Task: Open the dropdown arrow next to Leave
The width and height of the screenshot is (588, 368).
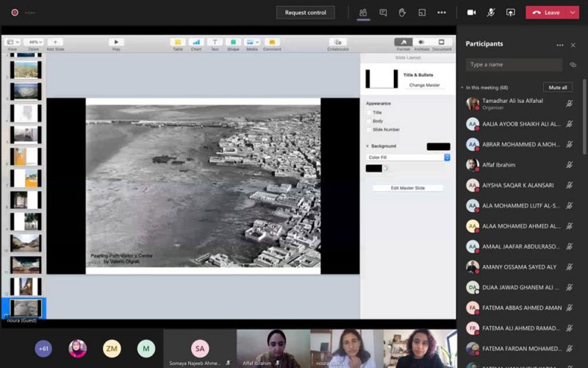Action: 573,13
